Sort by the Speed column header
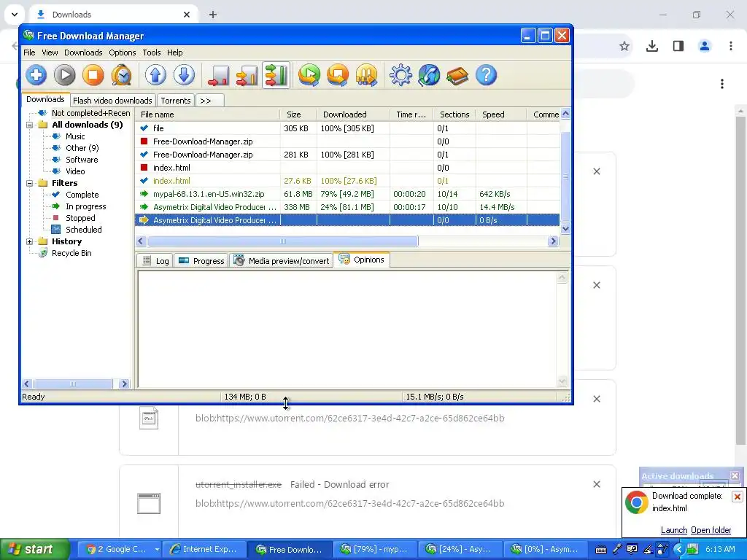 coord(500,114)
